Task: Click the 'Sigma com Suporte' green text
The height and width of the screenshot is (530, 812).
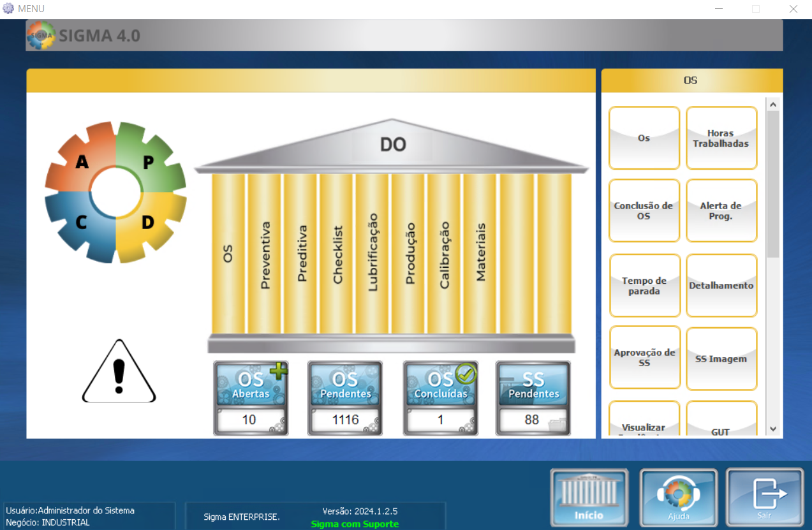Action: coord(355,524)
